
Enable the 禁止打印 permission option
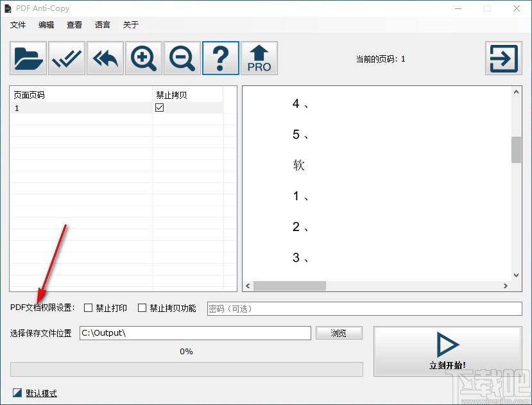[x=88, y=307]
